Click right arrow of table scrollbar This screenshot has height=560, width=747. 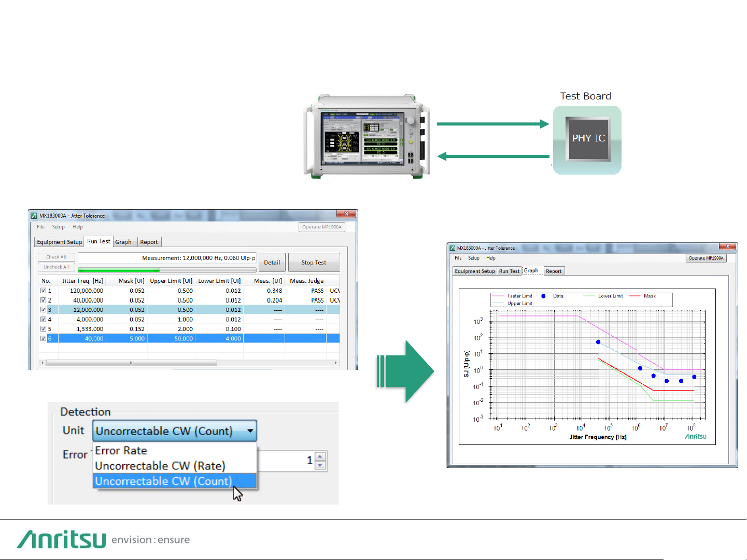336,363
